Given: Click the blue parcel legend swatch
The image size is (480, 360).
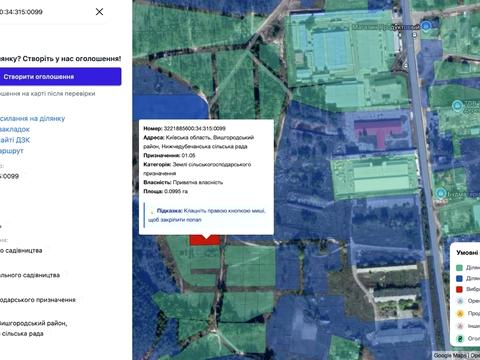Looking at the screenshot, I should (x=459, y=278).
